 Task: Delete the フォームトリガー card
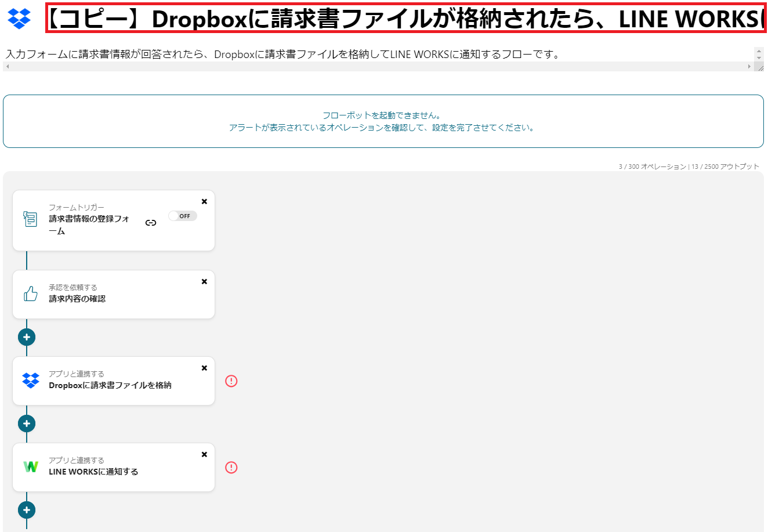204,201
